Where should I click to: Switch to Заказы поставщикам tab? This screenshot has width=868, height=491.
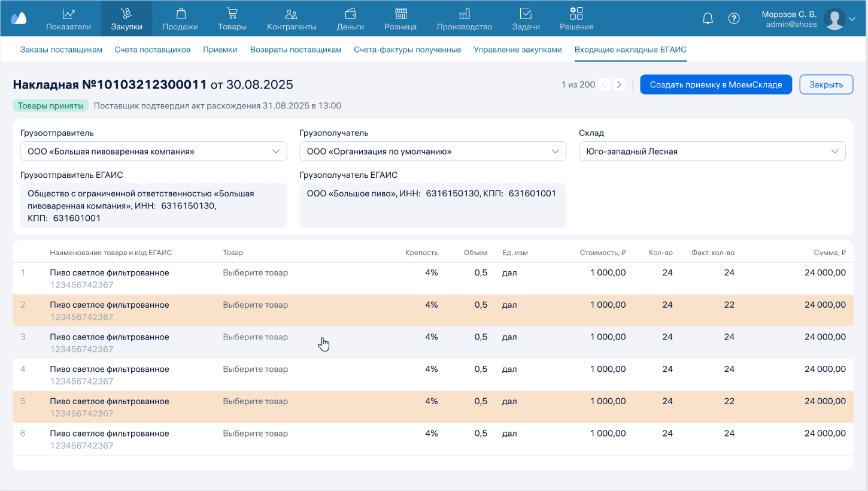pos(61,50)
